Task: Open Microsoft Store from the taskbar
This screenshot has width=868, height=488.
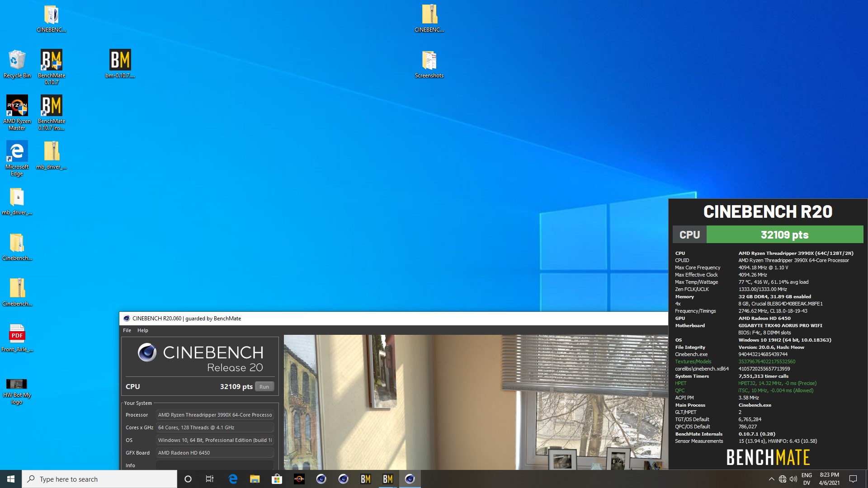Action: click(x=277, y=479)
